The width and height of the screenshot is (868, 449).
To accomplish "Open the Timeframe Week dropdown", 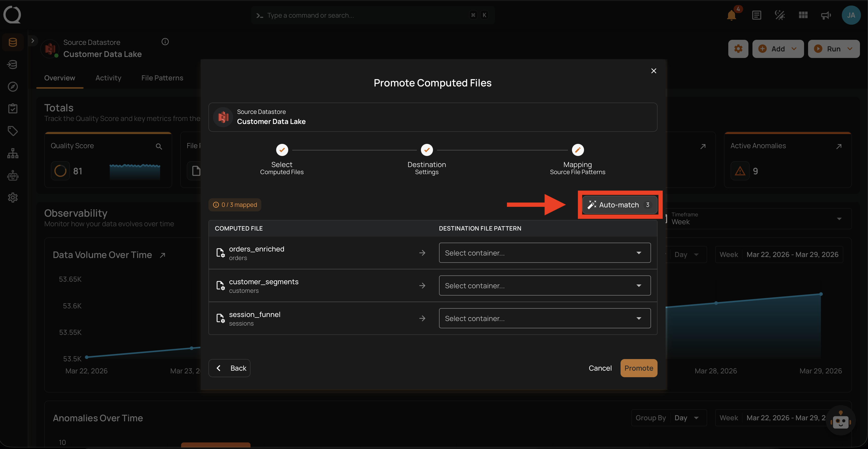I will (x=758, y=219).
